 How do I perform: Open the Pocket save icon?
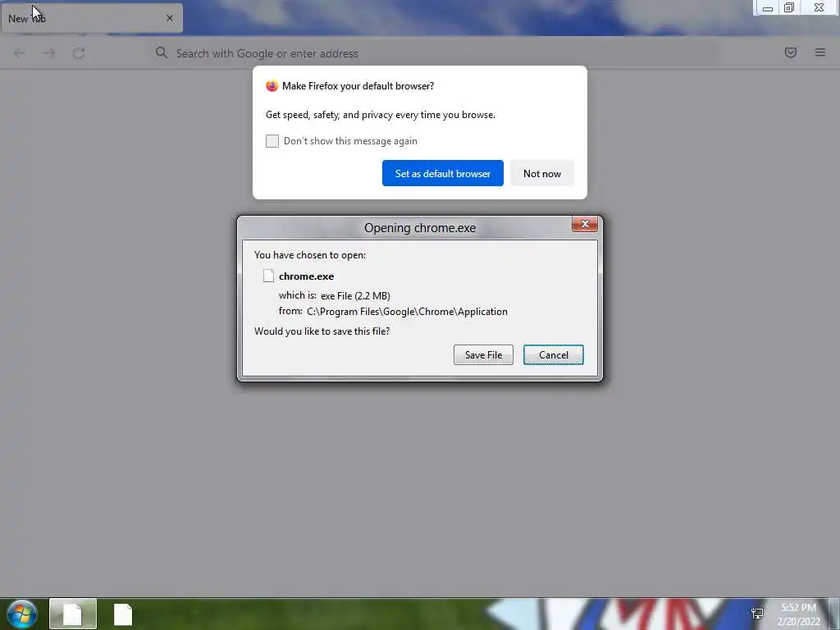[790, 52]
